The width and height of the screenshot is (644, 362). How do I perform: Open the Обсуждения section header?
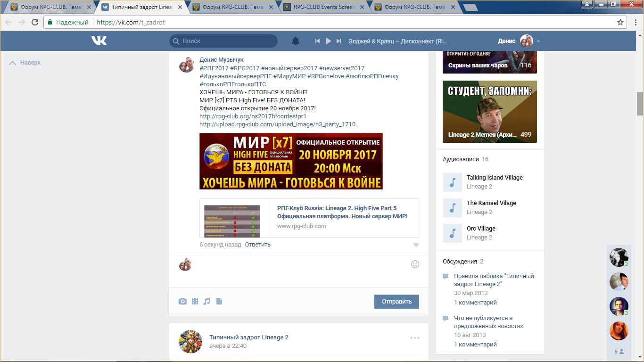tap(460, 262)
